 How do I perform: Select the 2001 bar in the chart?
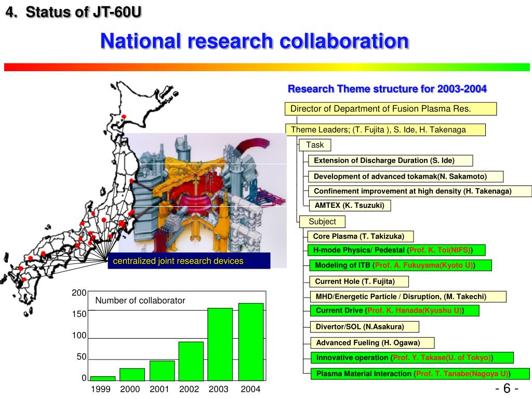tap(162, 370)
